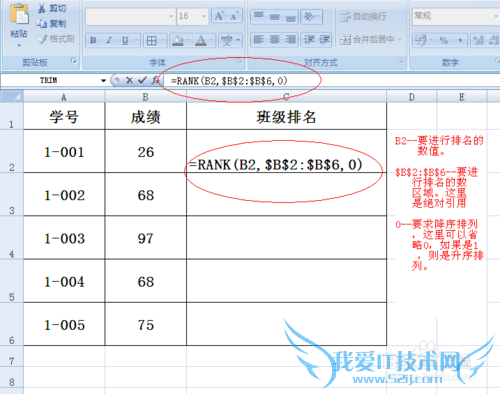Toggle Bold formatting

click(x=93, y=40)
